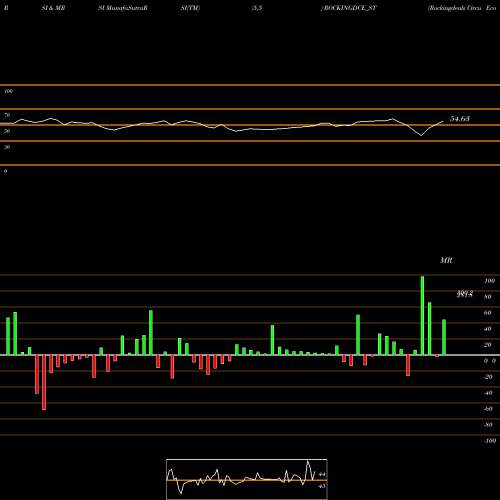The image size is (500, 500).
Task: Click the 'SI & MR' header text
Action: click(x=53, y=8)
